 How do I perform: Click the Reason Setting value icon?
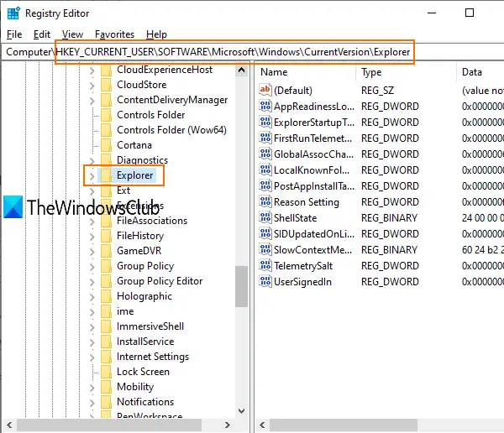(265, 201)
